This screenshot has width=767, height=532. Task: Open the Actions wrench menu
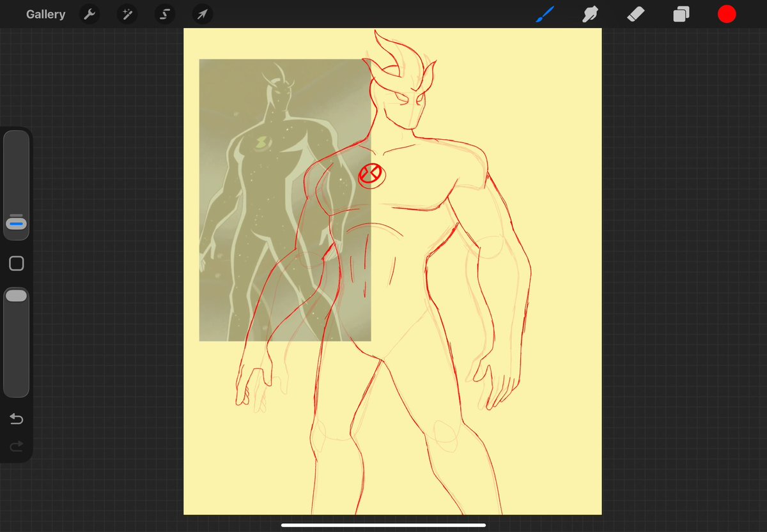click(x=89, y=14)
